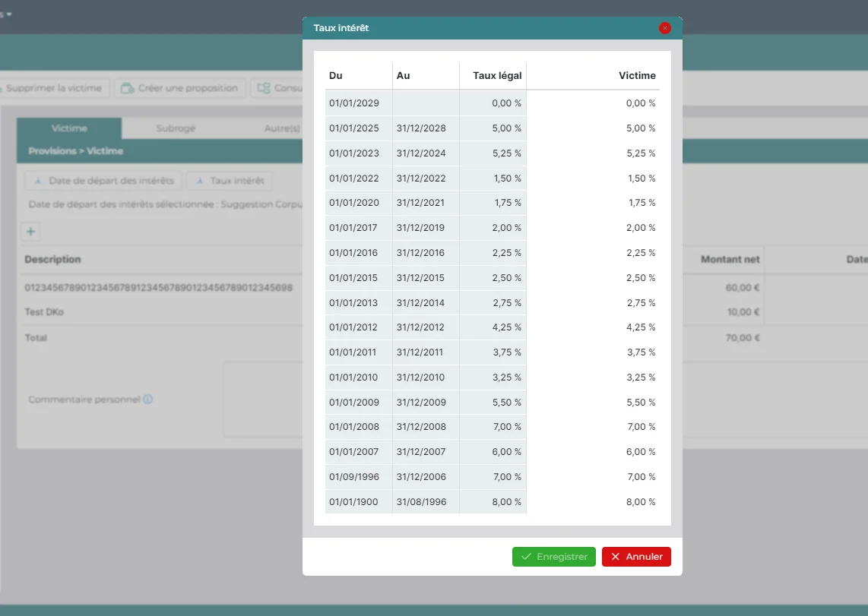Click the Annuler button
Screen dimensions: 868x616
[636, 557]
